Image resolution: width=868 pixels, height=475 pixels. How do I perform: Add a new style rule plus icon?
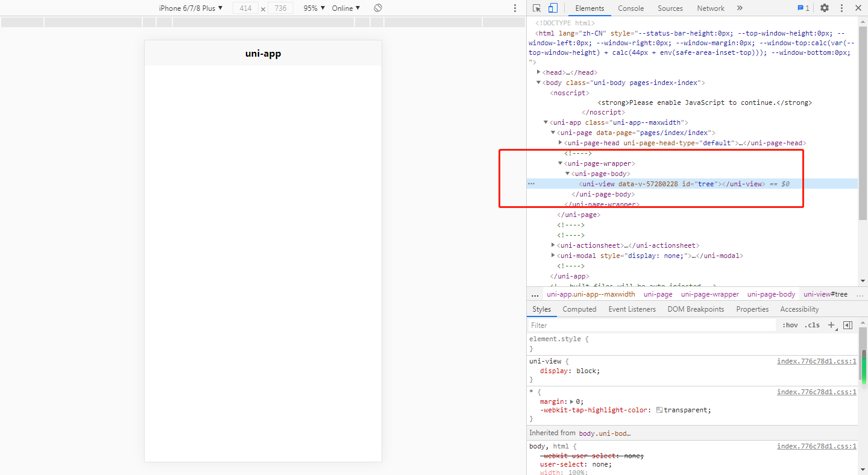832,325
